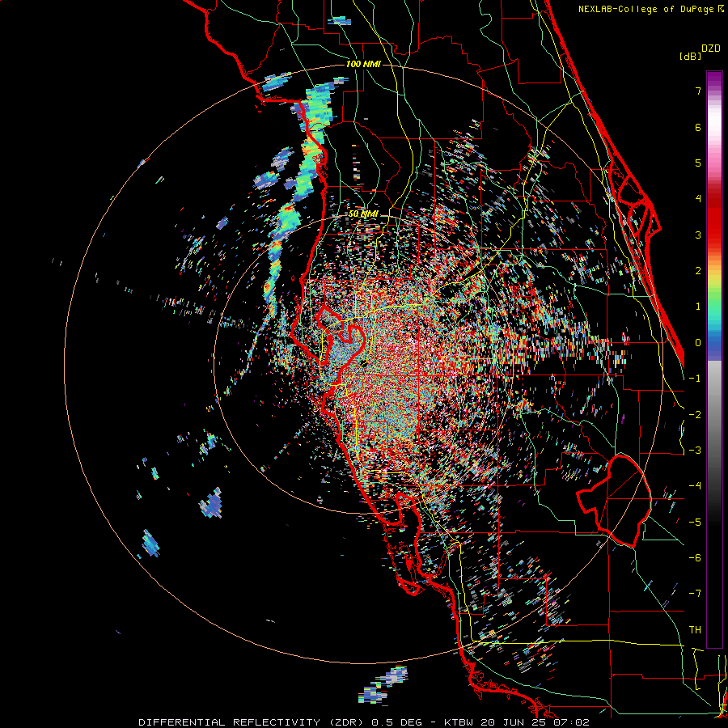728x728 pixels.
Task: Select the 7 value on the color scale
Action: (698, 91)
